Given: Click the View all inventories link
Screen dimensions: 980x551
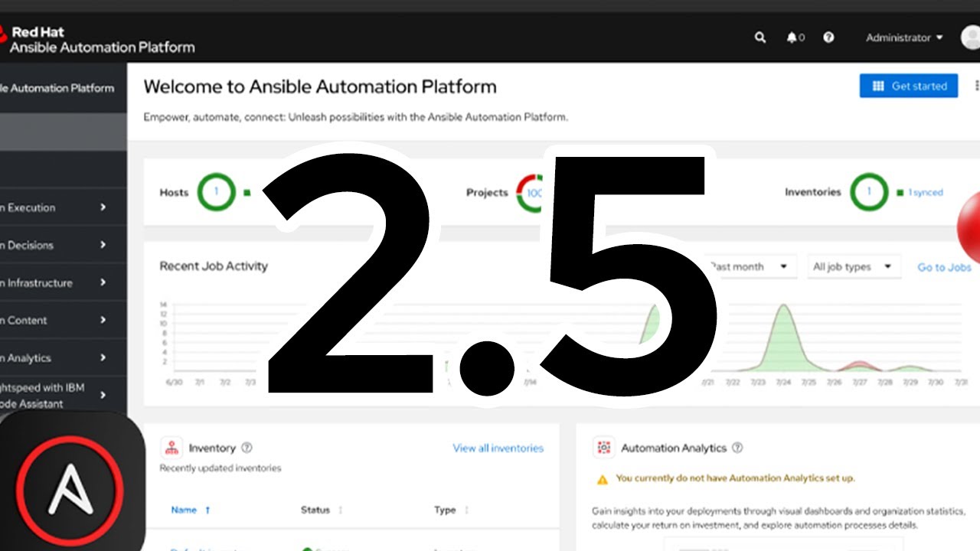Looking at the screenshot, I should pyautogui.click(x=498, y=448).
